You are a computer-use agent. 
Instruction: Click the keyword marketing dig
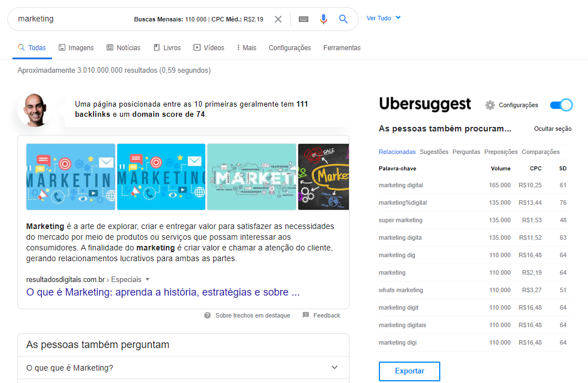click(x=397, y=255)
